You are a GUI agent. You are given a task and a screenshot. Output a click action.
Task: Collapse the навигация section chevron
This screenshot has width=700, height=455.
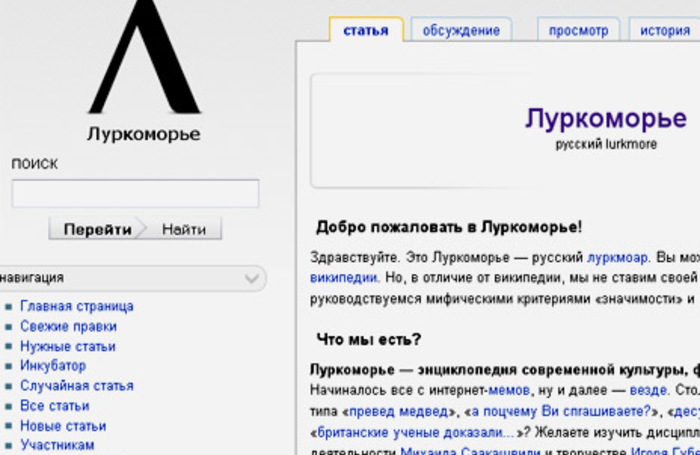pos(252,279)
